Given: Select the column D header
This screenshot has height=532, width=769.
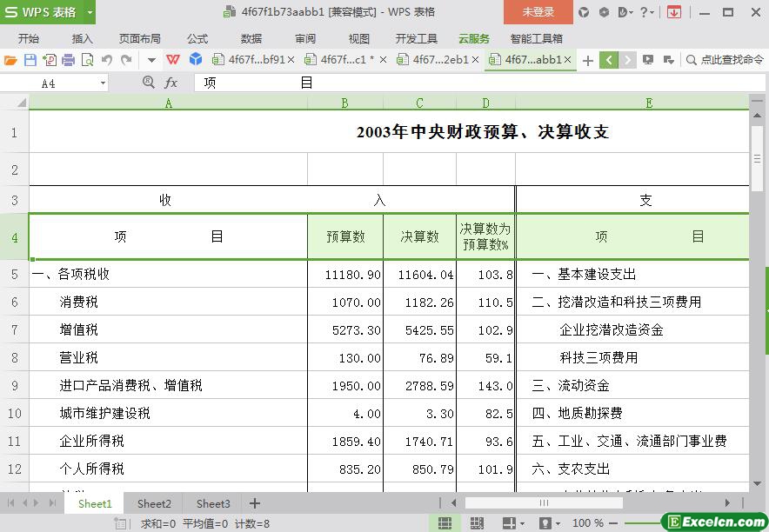Looking at the screenshot, I should (x=485, y=103).
